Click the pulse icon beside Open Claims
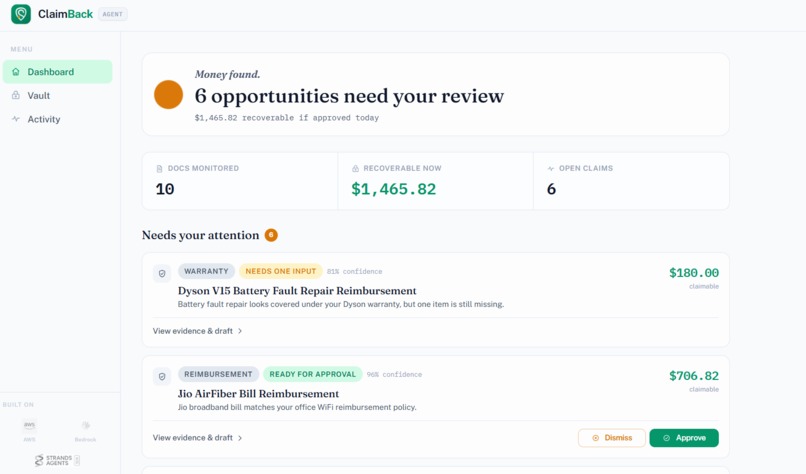806x474 pixels. tap(551, 168)
